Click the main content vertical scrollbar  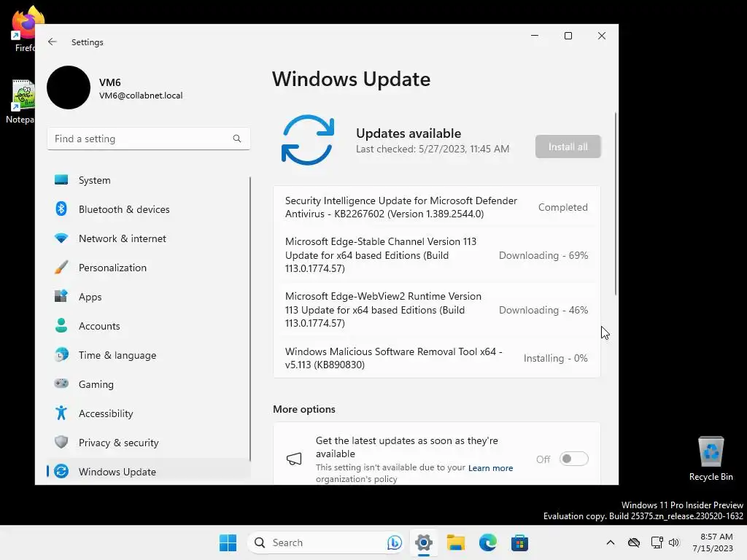pyautogui.click(x=616, y=204)
